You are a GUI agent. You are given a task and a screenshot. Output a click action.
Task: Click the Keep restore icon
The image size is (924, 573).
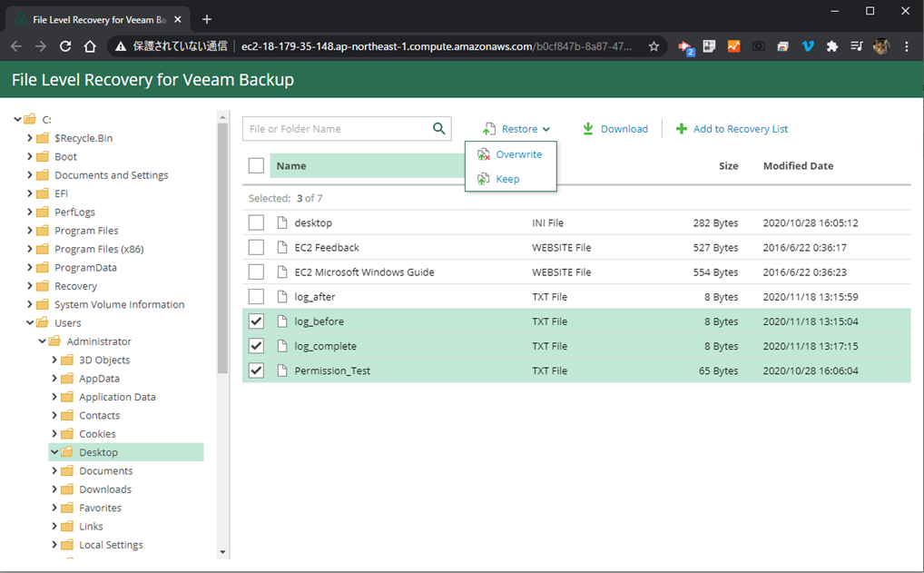[x=483, y=179]
